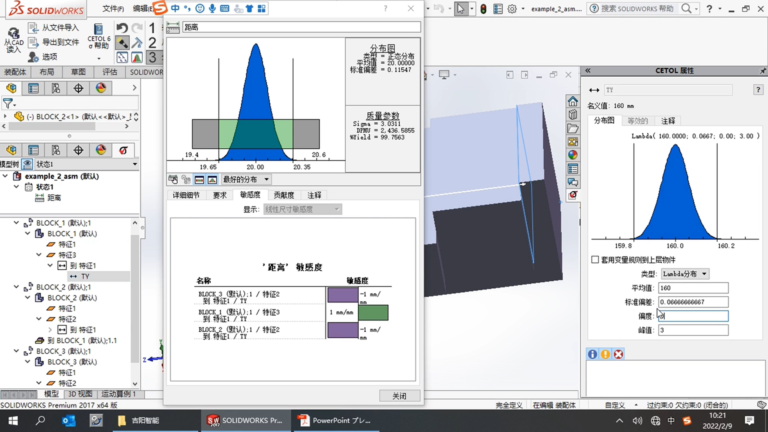Open the ConfigurationManager tab in upper panel row
This screenshot has width=768, height=432.
click(56, 88)
